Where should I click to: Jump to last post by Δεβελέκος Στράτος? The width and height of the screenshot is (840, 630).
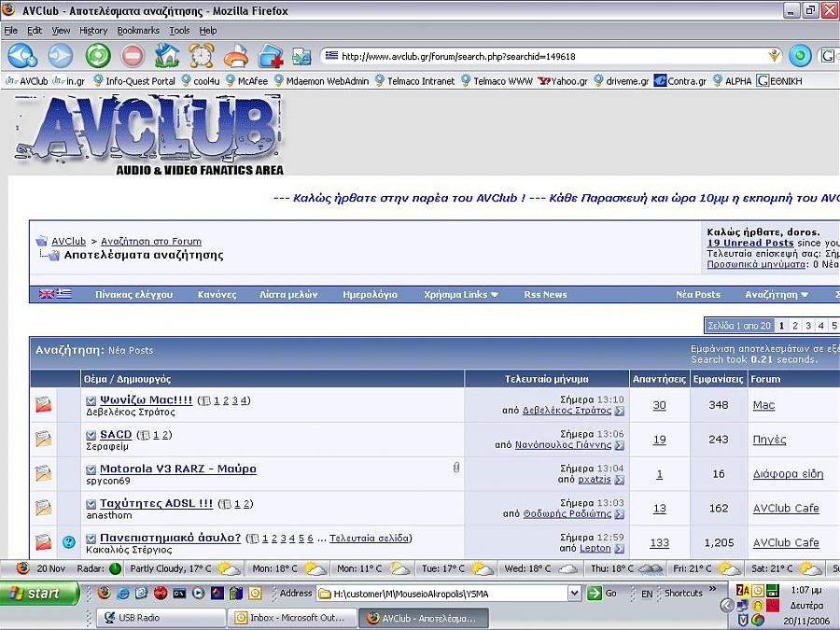[x=620, y=411]
